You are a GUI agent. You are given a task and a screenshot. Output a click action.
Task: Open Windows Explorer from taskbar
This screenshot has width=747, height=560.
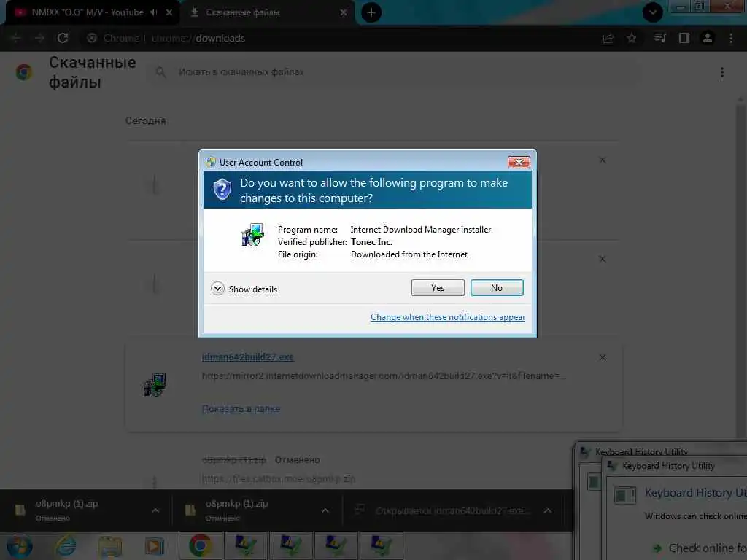tap(110, 546)
